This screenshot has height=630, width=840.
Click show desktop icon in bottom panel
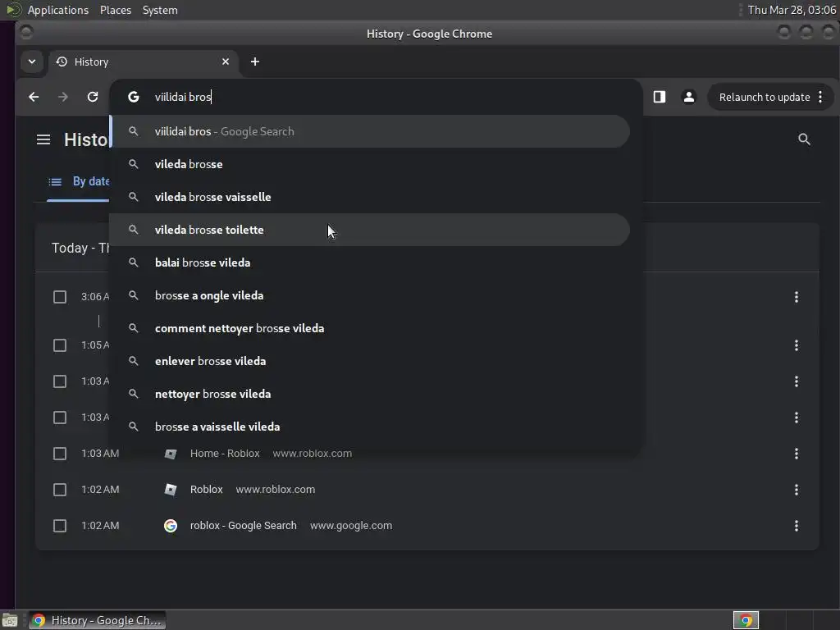[10, 620]
